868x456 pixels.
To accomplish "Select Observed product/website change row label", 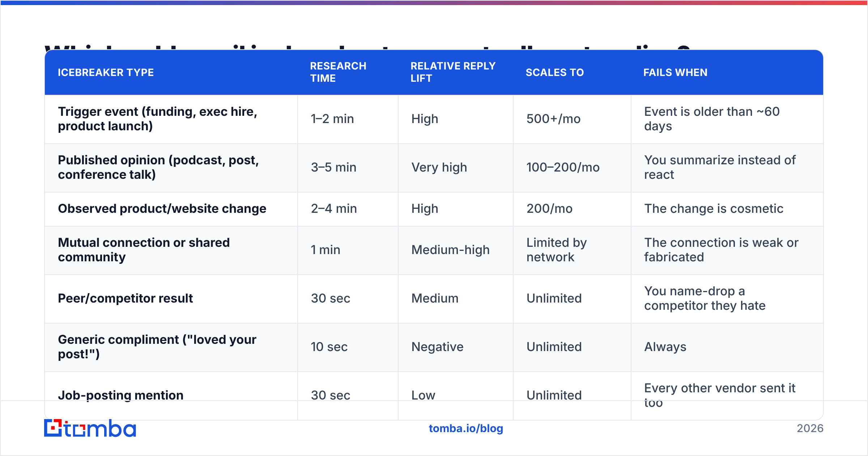I will pos(162,208).
